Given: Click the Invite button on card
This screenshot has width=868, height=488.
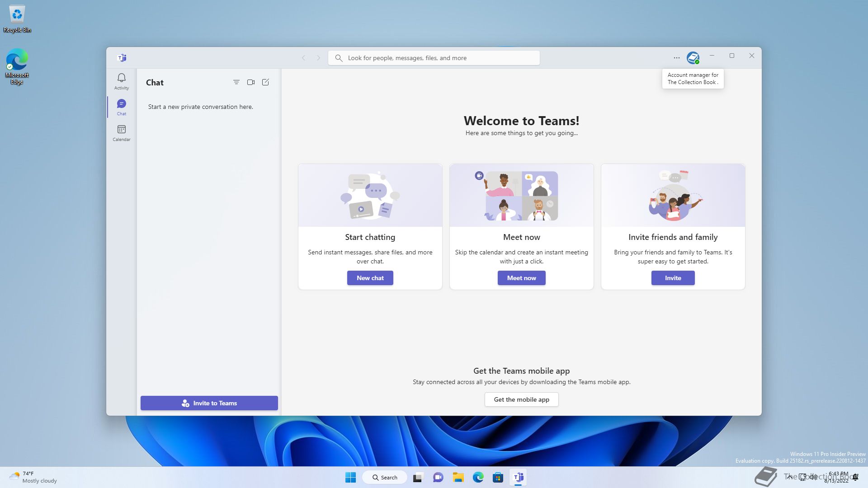Looking at the screenshot, I should 673,278.
